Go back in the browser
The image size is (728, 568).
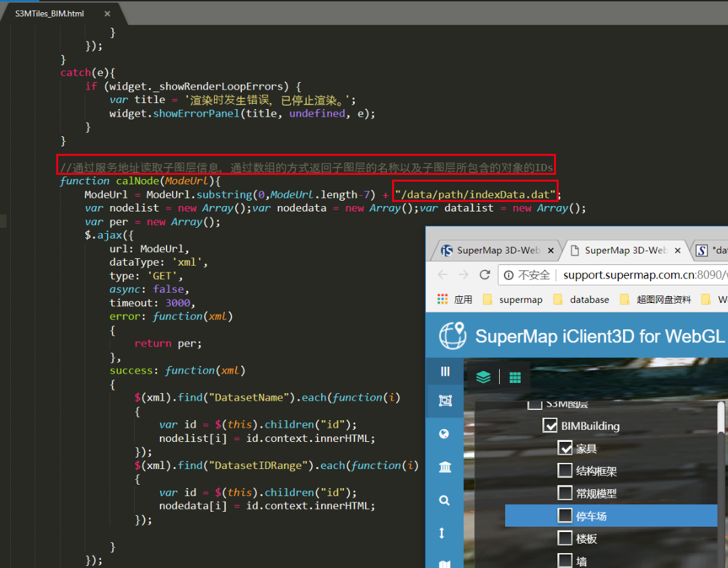(x=442, y=275)
